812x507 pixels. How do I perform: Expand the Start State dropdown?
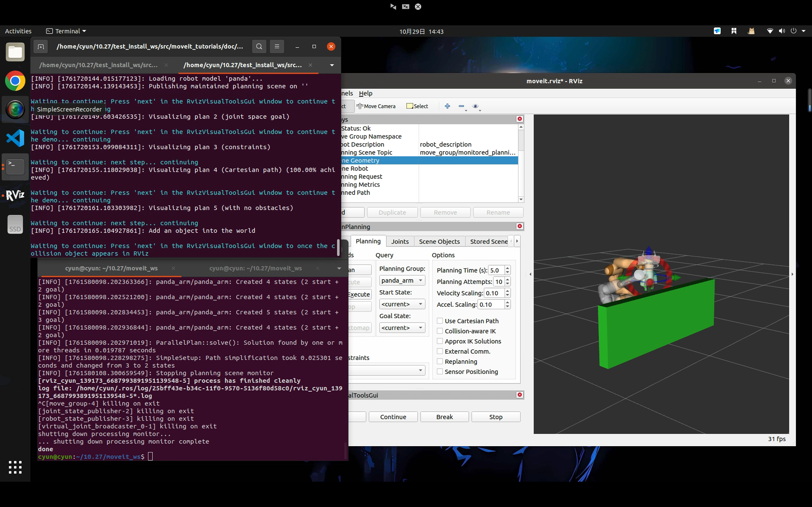click(x=402, y=304)
